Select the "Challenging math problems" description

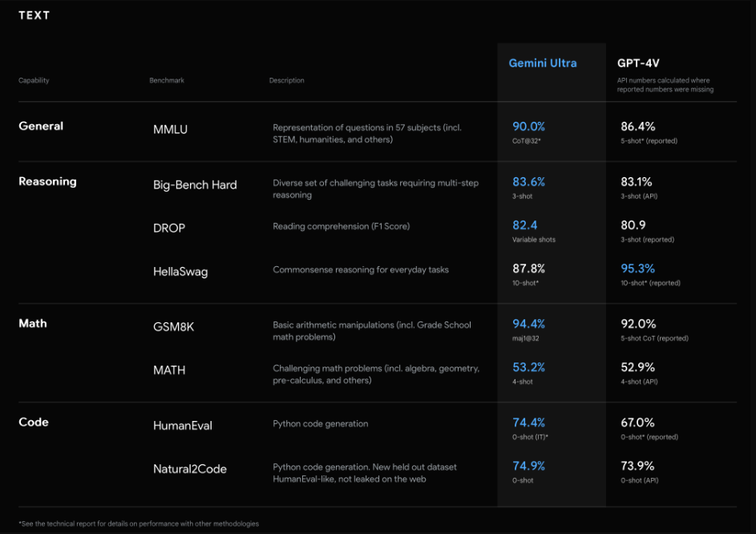click(376, 374)
